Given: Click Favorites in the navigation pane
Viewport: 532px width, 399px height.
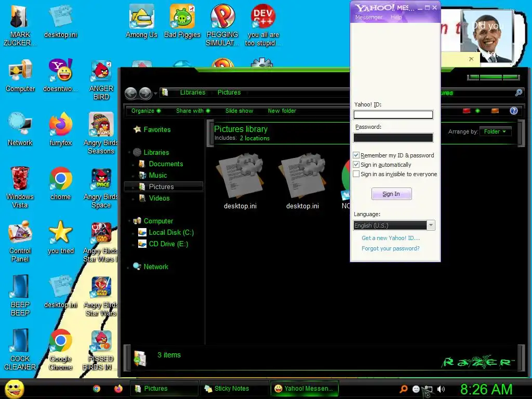Looking at the screenshot, I should point(152,129).
